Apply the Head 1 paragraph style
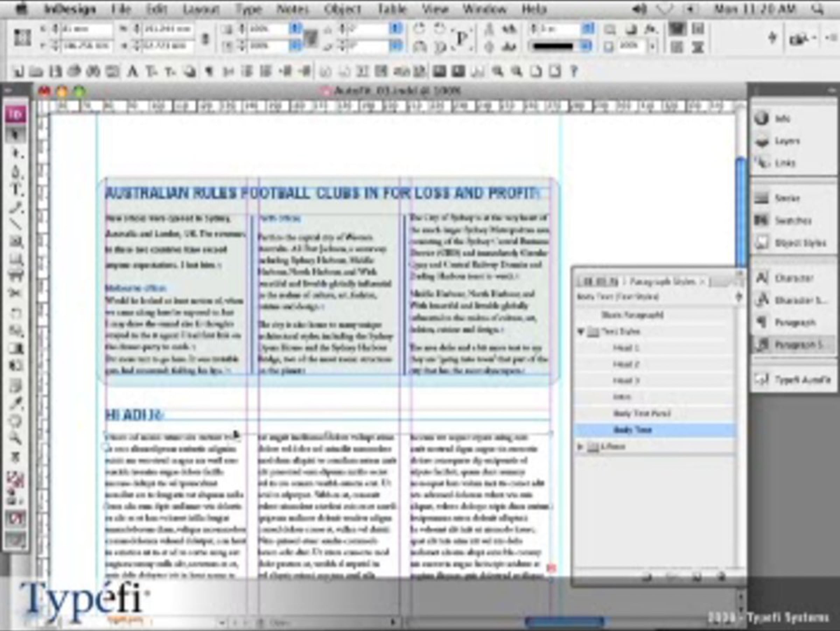This screenshot has height=631, width=840. point(626,348)
